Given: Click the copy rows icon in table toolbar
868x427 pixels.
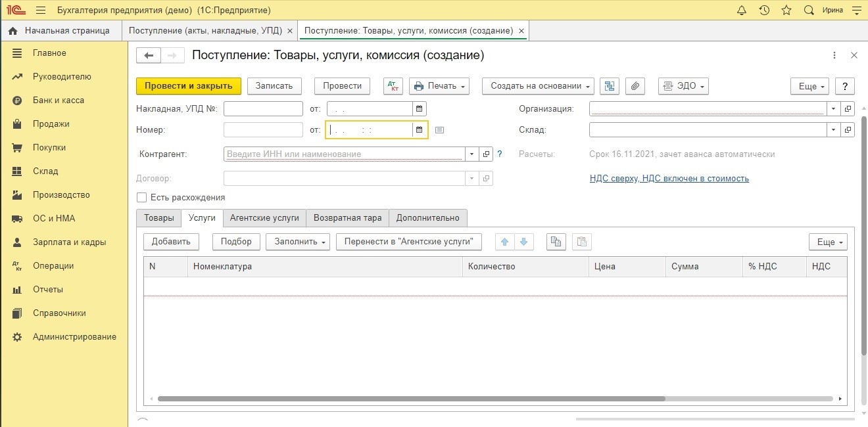Looking at the screenshot, I should point(556,242).
